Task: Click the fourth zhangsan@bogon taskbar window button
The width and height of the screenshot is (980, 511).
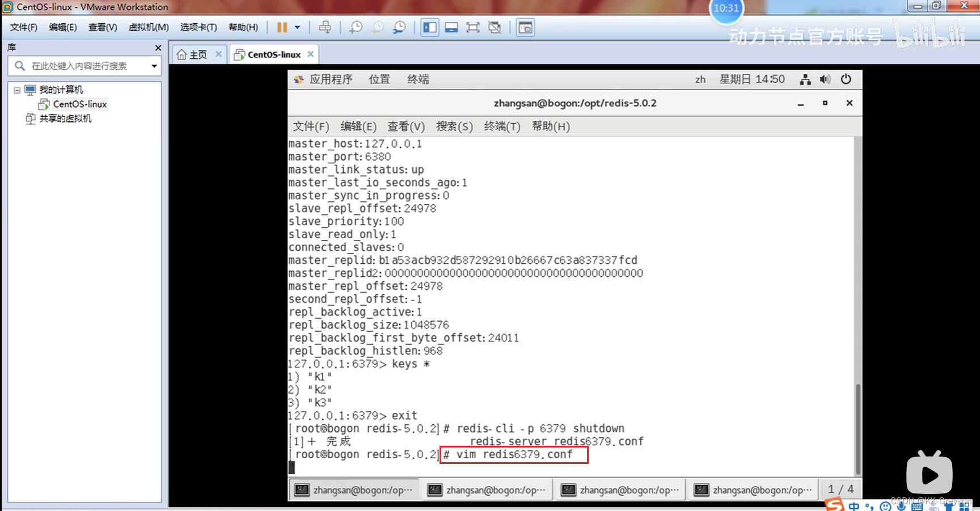Action: pos(754,490)
